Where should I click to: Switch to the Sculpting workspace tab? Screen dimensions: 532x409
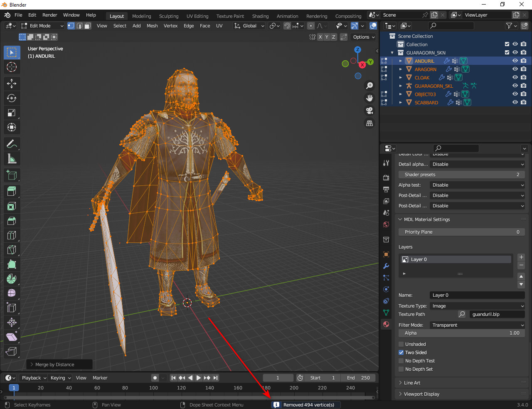[168, 16]
